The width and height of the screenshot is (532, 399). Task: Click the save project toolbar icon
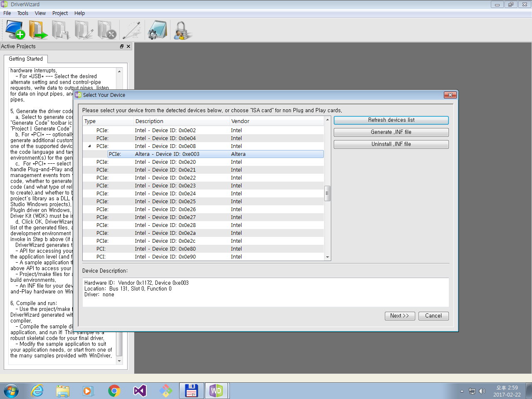point(60,30)
